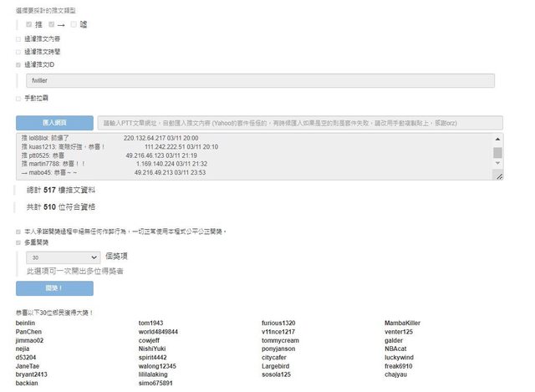Click the comments list scrollbar thumb
The height and width of the screenshot is (392, 535).
[497, 153]
